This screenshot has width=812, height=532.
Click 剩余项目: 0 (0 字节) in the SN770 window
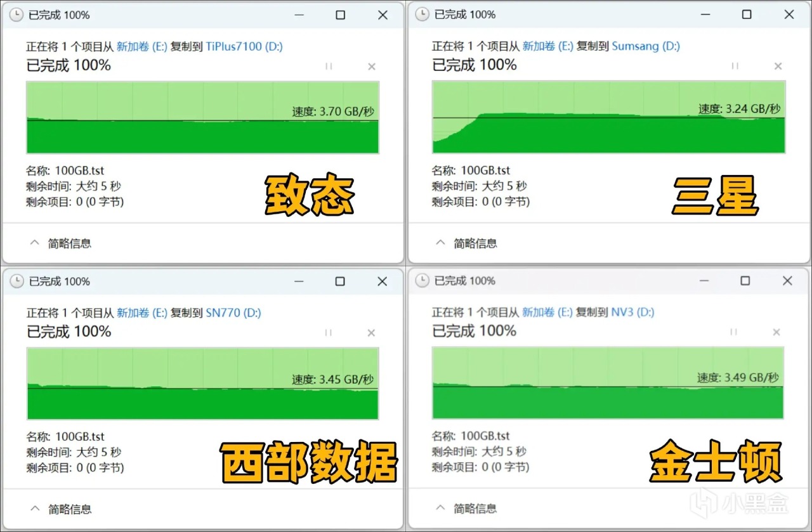75,469
